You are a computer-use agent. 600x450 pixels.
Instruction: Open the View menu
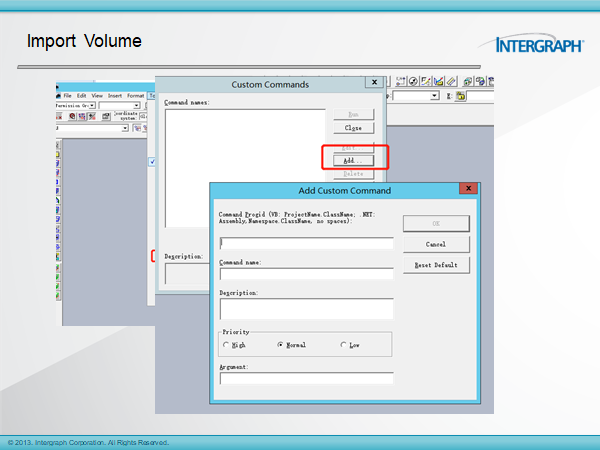coord(97,96)
